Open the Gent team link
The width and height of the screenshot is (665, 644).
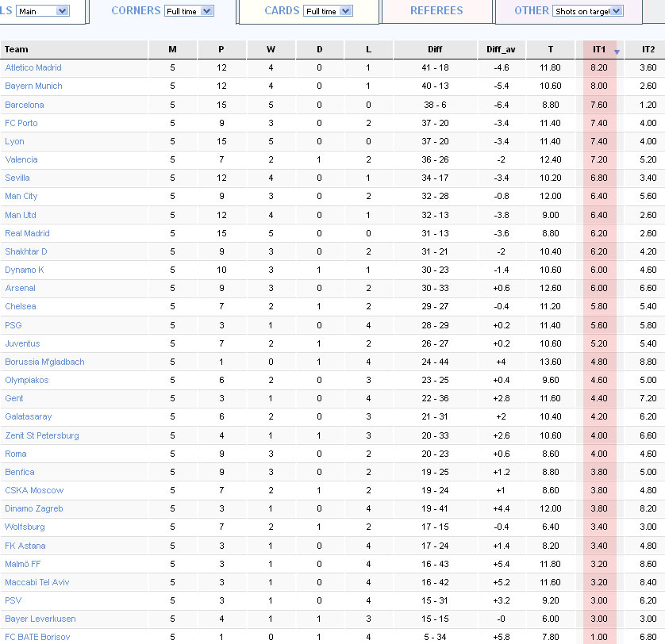point(14,398)
